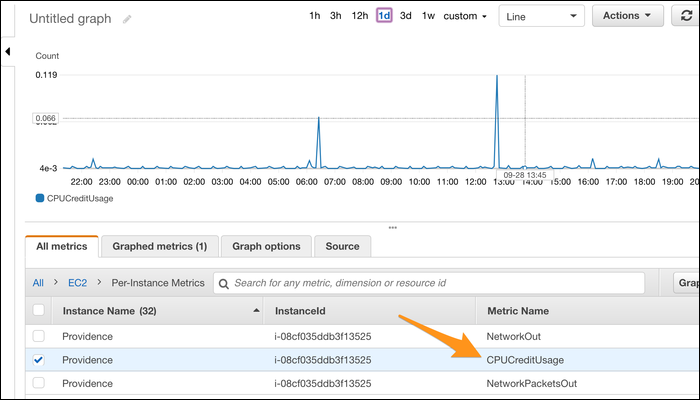700x400 pixels.
Task: Toggle the select-all header checkbox
Action: click(x=38, y=311)
